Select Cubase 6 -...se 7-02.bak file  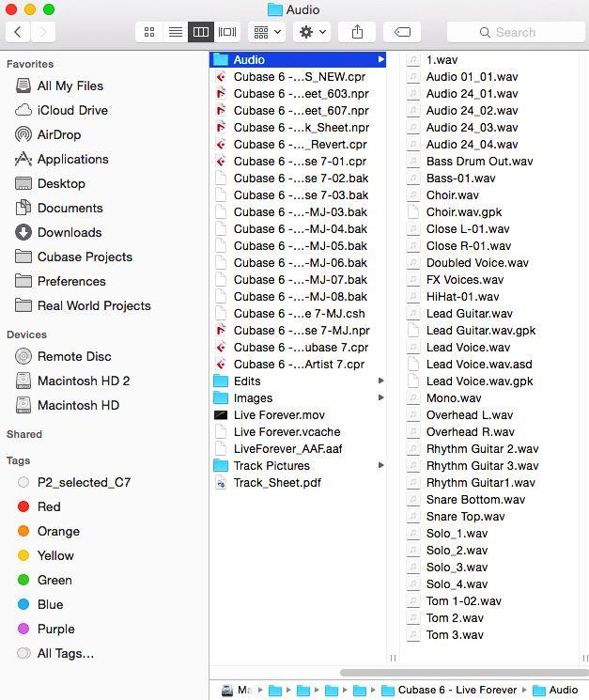tap(298, 179)
